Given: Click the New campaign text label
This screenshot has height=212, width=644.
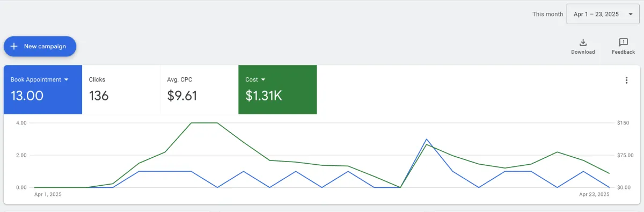Looking at the screenshot, I should (x=45, y=46).
